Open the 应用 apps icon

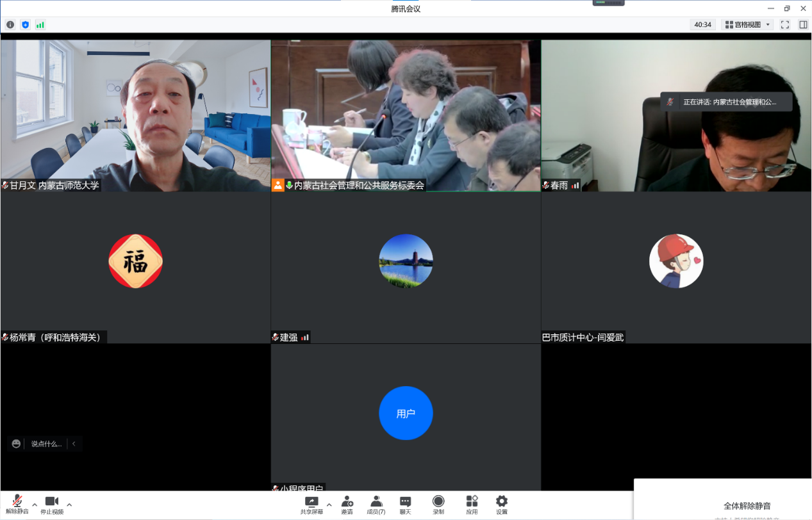coord(472,504)
